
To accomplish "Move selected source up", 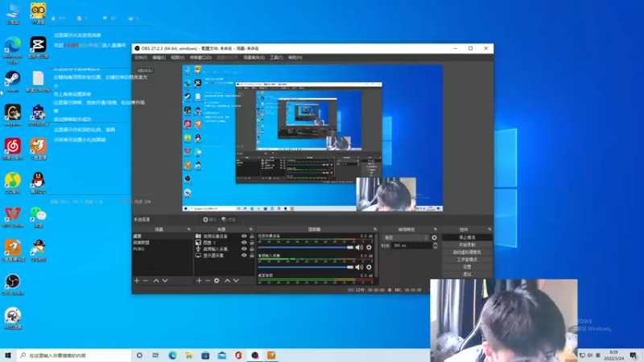I will (227, 281).
